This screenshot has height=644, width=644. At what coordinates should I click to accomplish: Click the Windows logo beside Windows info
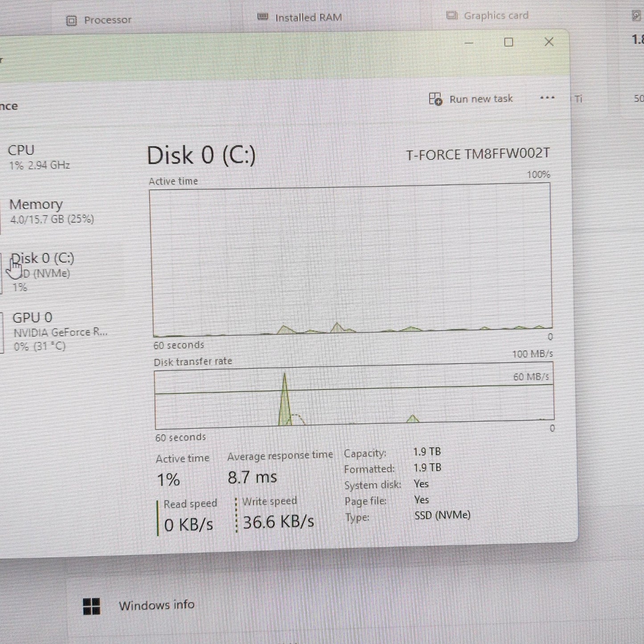[x=92, y=606]
